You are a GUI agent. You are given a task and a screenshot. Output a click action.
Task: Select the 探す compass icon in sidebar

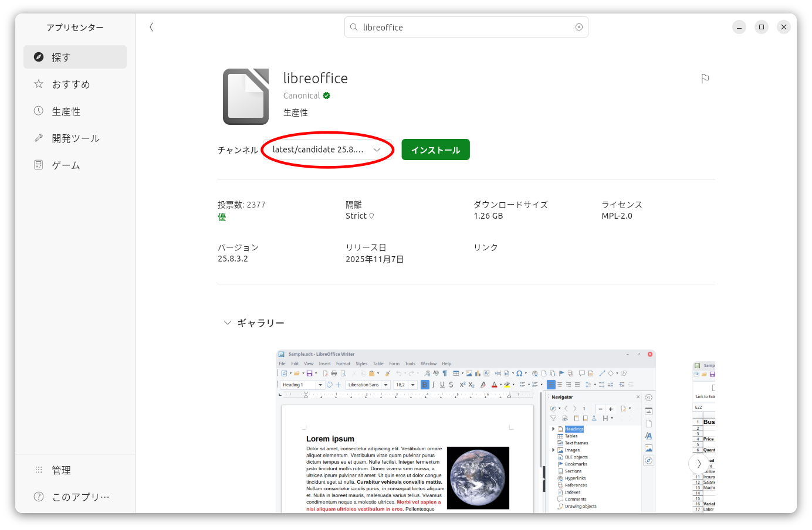point(38,57)
